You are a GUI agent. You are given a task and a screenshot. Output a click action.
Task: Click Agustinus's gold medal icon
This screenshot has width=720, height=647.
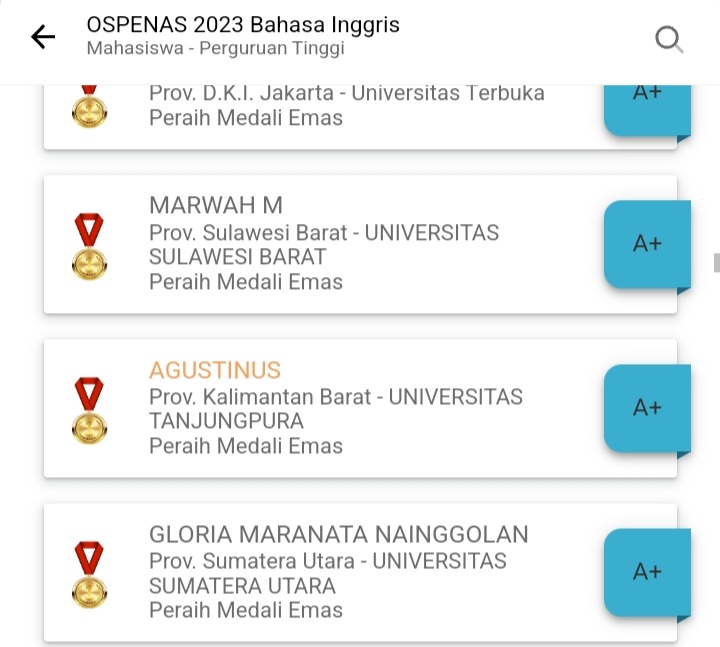(89, 409)
